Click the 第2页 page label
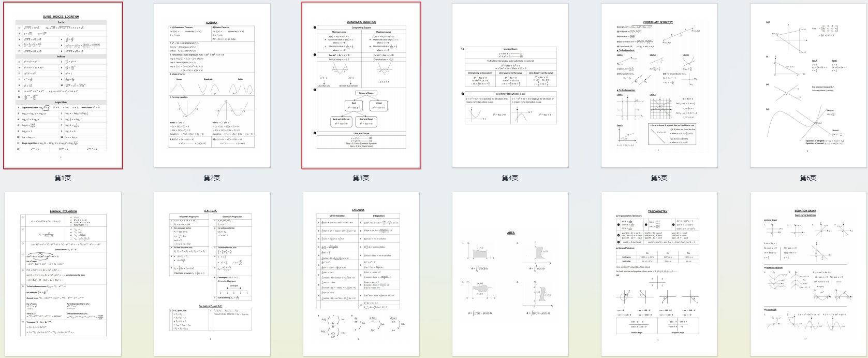Viewport: 868px width, 358px height. click(x=212, y=178)
